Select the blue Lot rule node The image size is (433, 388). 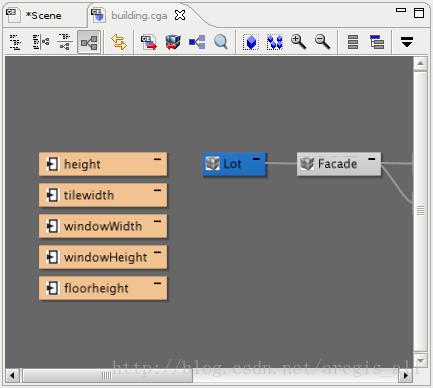click(234, 164)
